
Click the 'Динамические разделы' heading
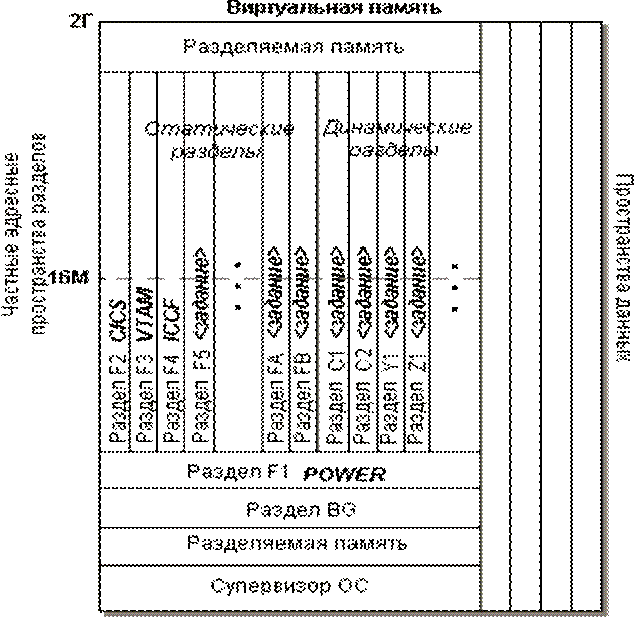click(397, 139)
